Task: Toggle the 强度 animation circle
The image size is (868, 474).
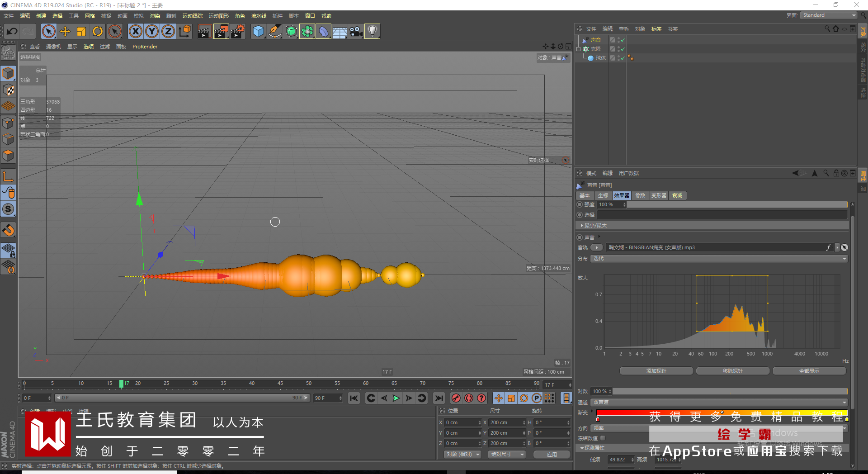Action: (580, 204)
